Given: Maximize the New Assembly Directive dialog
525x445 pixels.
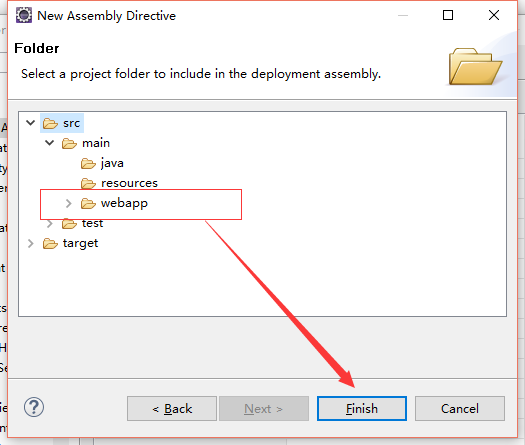Looking at the screenshot, I should tap(448, 15).
